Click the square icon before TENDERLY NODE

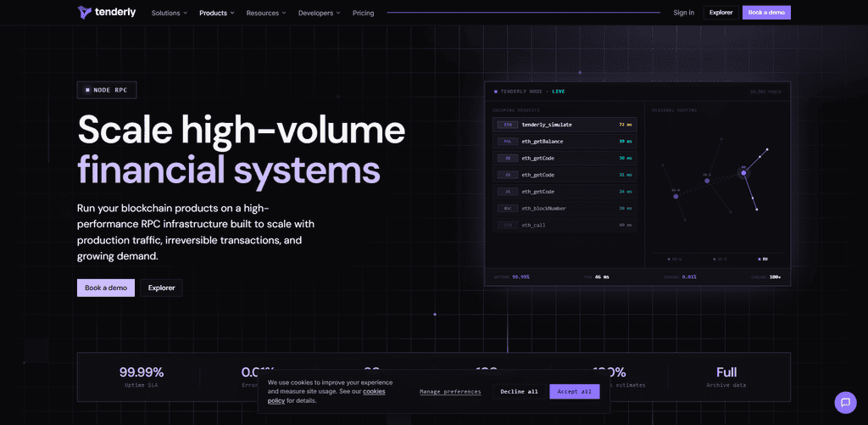tap(496, 92)
